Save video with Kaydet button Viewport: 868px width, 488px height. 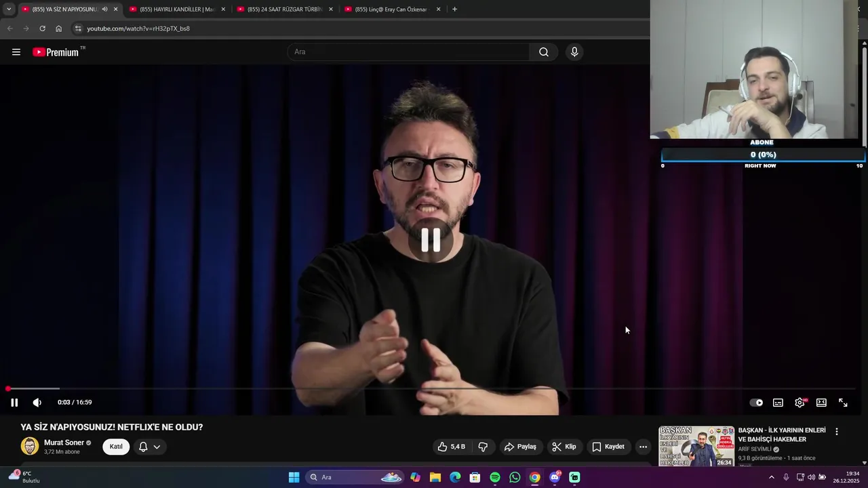608,447
